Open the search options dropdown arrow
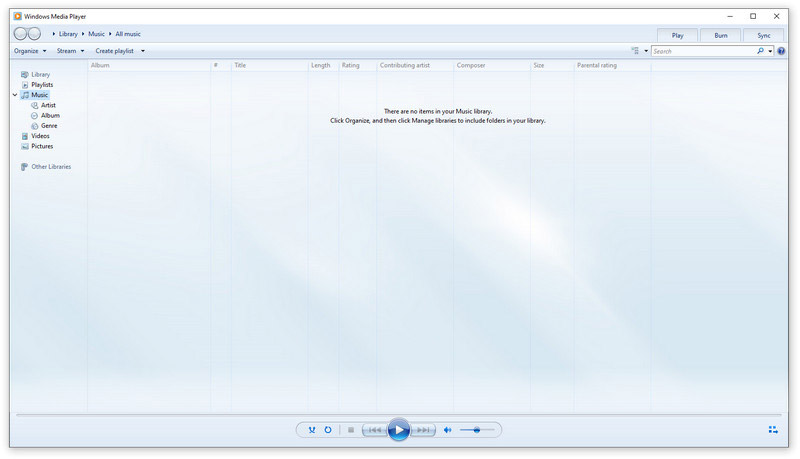This screenshot has width=800, height=459. coord(770,51)
